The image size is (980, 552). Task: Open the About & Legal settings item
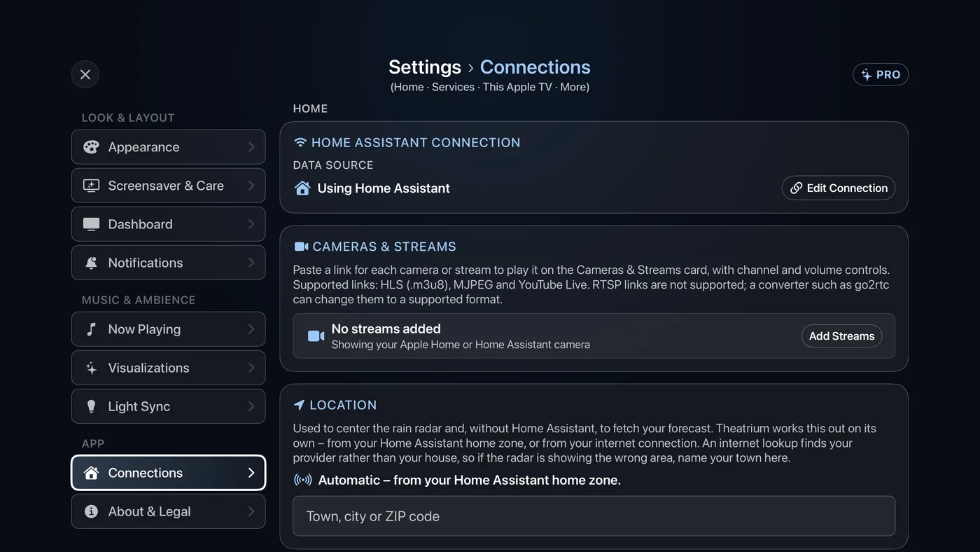(x=168, y=511)
